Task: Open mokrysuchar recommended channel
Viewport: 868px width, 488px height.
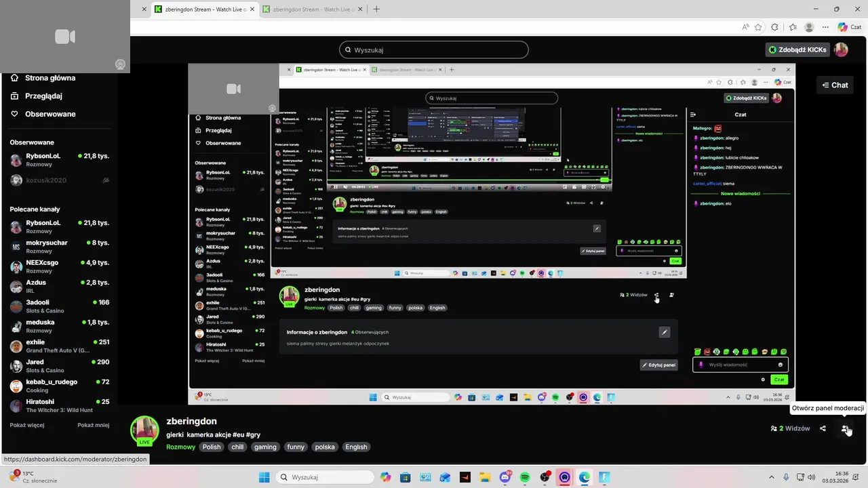Action: (x=59, y=247)
